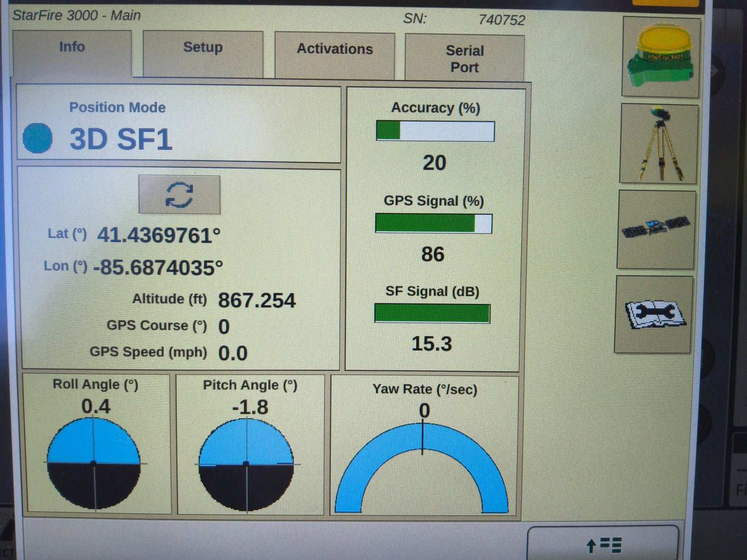Click the Pitch Angle gauge
The width and height of the screenshot is (747, 560).
pyautogui.click(x=246, y=464)
